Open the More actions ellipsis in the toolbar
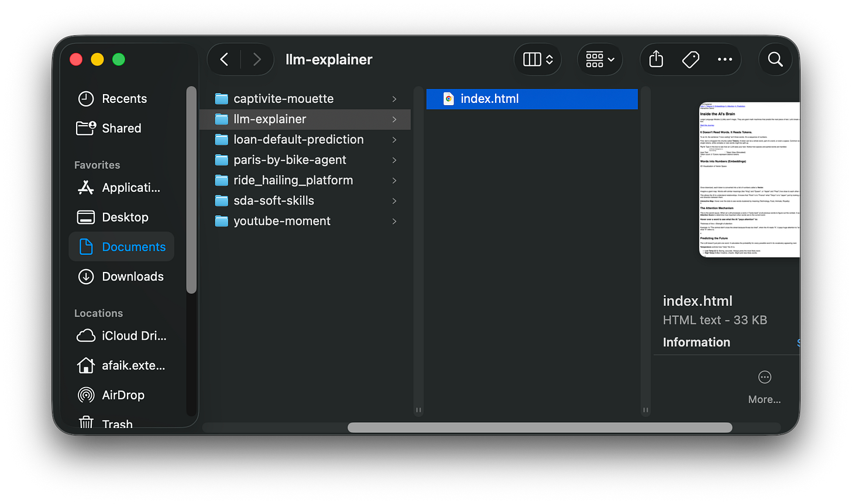 click(x=725, y=59)
